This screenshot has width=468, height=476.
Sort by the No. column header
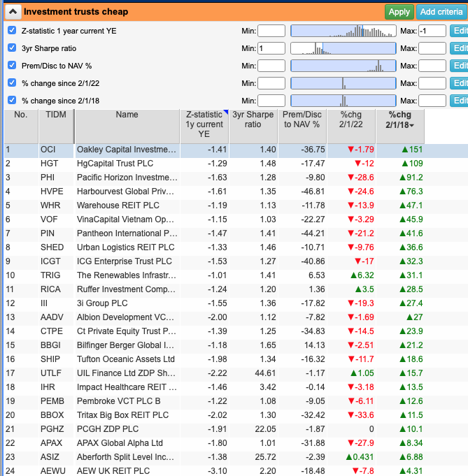click(x=21, y=127)
